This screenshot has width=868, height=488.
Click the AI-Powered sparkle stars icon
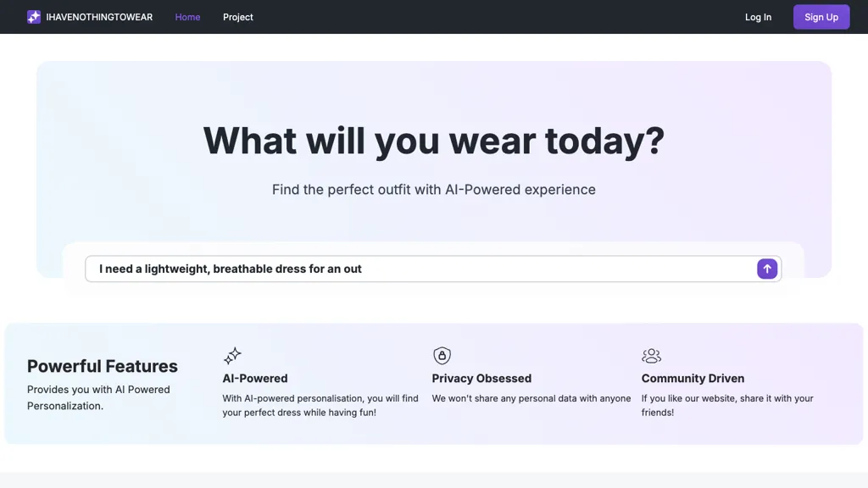tap(232, 356)
